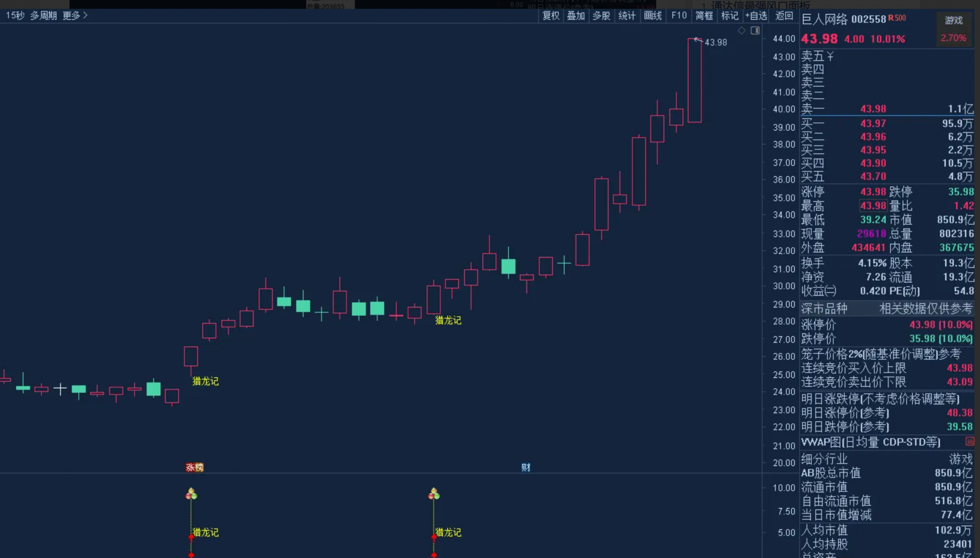Click the red up-arrow buy signal marker
The image size is (980, 558).
tap(191, 535)
